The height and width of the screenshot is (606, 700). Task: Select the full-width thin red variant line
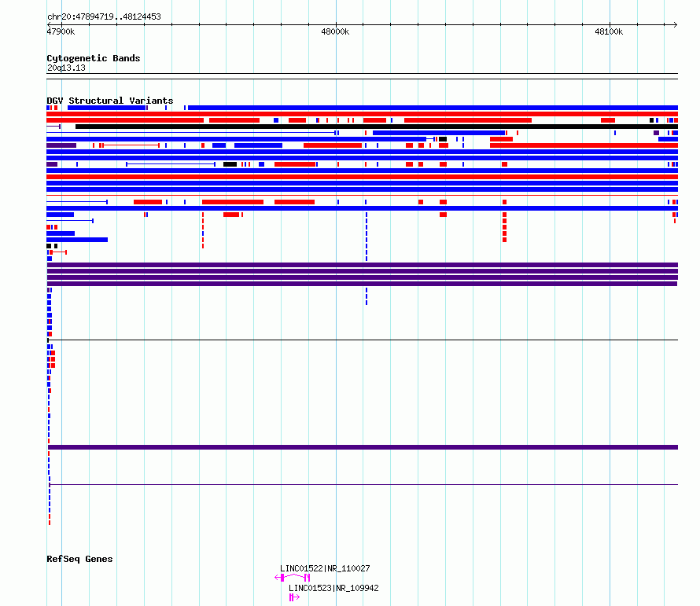[362, 196]
